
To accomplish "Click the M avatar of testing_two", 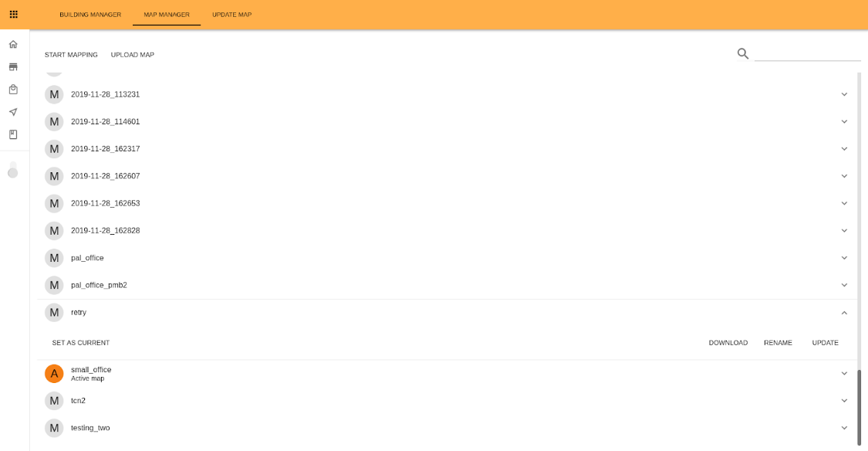I will pyautogui.click(x=54, y=428).
